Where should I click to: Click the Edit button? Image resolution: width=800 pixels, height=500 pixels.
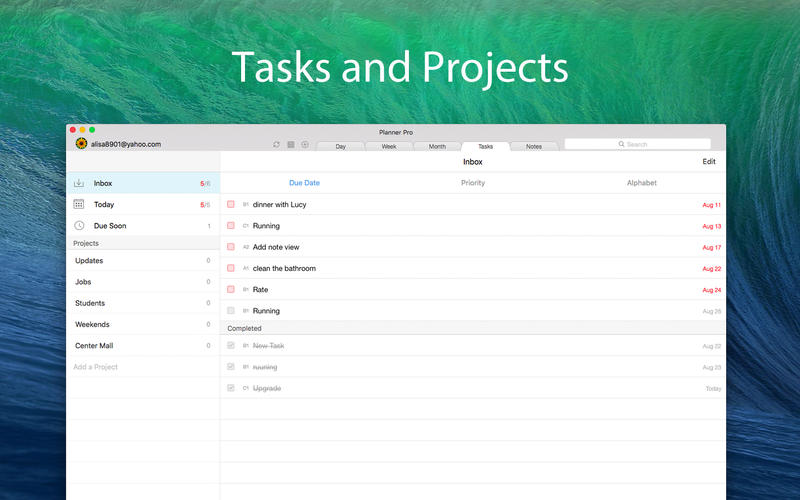pyautogui.click(x=709, y=161)
